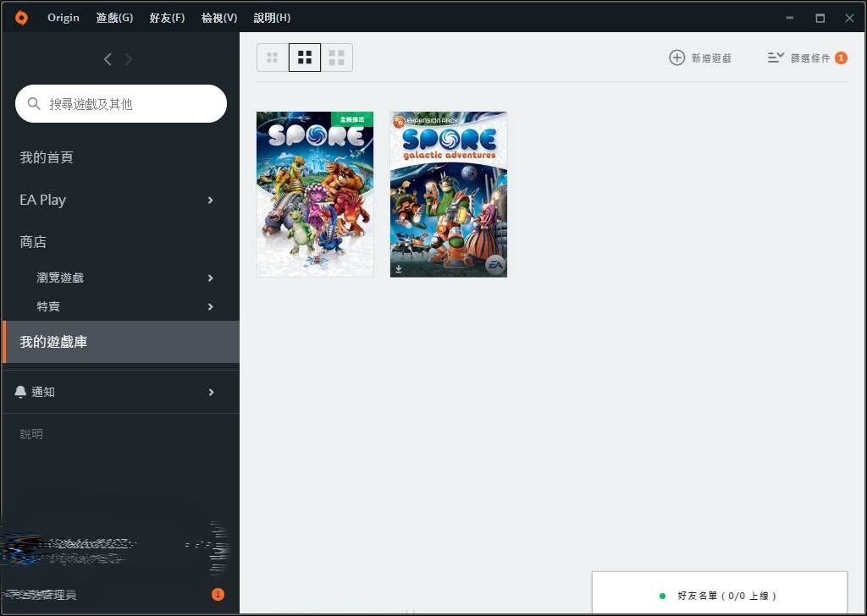
Task: Switch to large tile view
Action: tap(337, 58)
